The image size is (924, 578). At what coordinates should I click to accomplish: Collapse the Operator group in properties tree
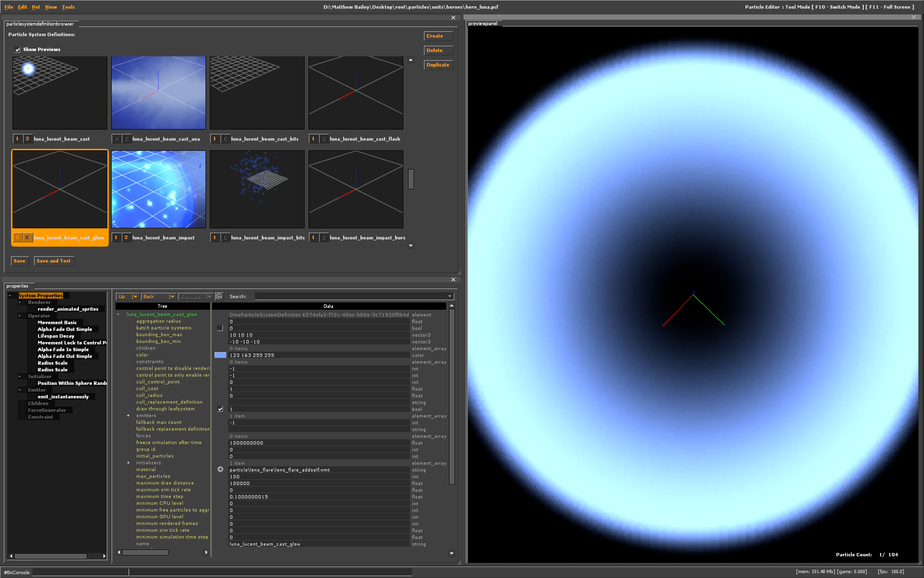19,316
